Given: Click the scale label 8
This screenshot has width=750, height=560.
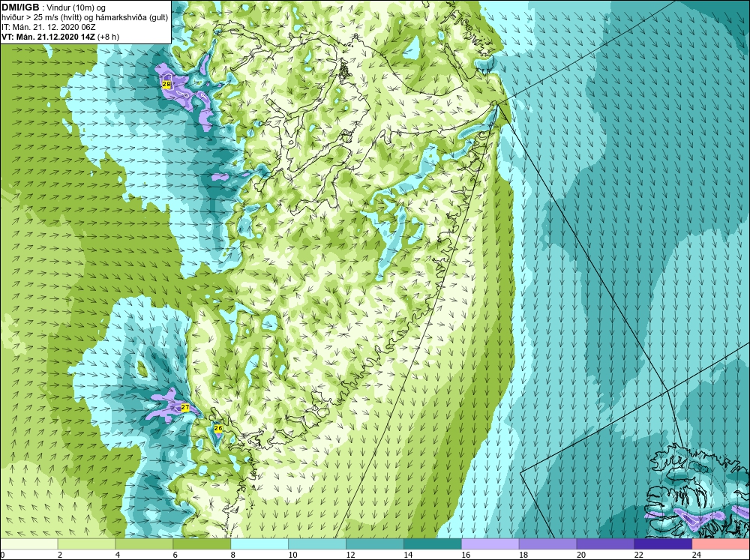Looking at the screenshot, I should pos(235,555).
